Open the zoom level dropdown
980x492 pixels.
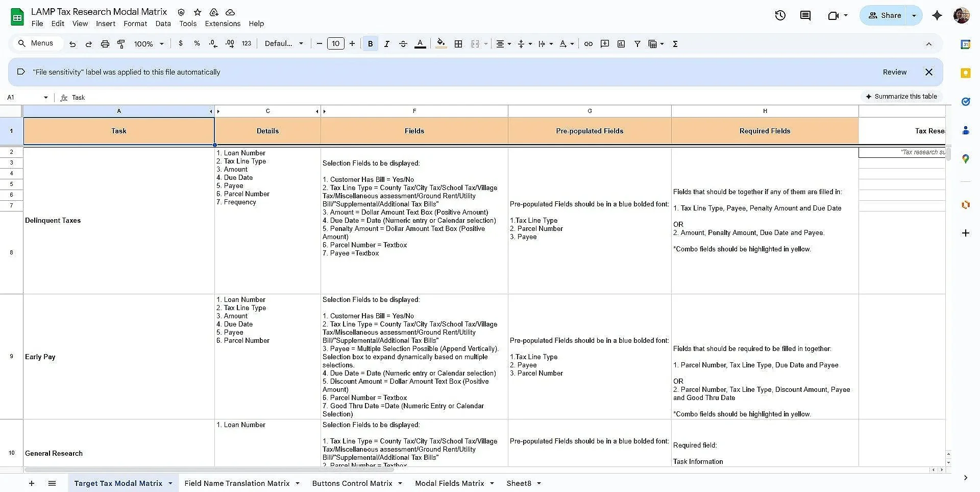point(149,44)
